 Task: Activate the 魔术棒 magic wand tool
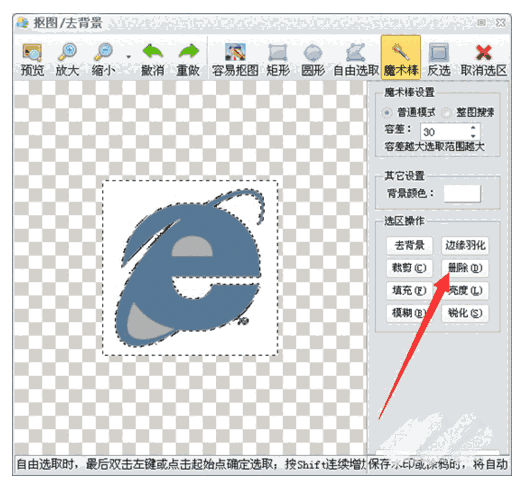(401, 57)
